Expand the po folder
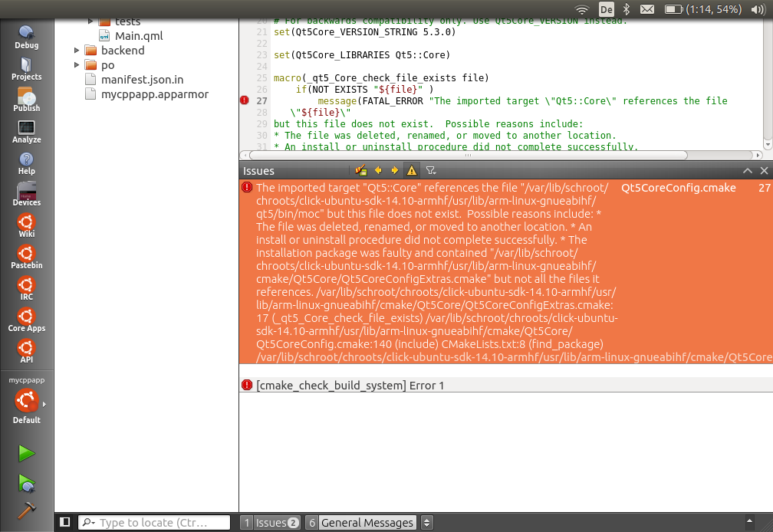Viewport: 773px width, 532px height. coord(77,65)
